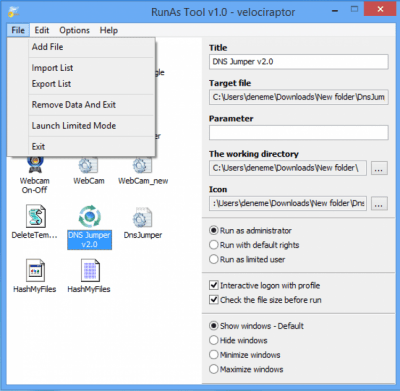Open the Options menu
400x391 pixels.
(74, 30)
